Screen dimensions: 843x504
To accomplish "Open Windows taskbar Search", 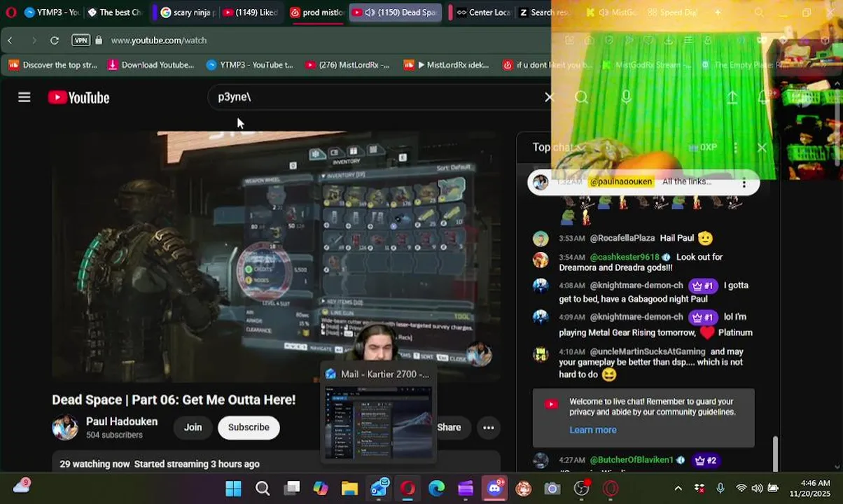I will click(263, 488).
